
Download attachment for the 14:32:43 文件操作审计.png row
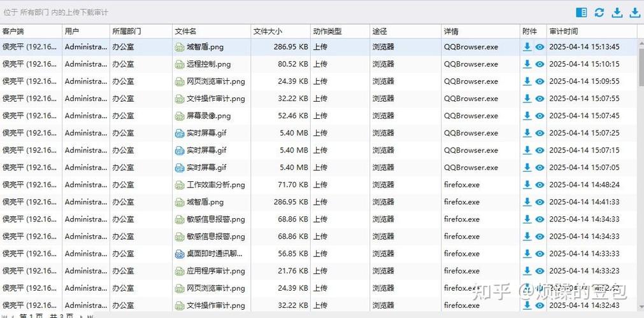tap(527, 305)
